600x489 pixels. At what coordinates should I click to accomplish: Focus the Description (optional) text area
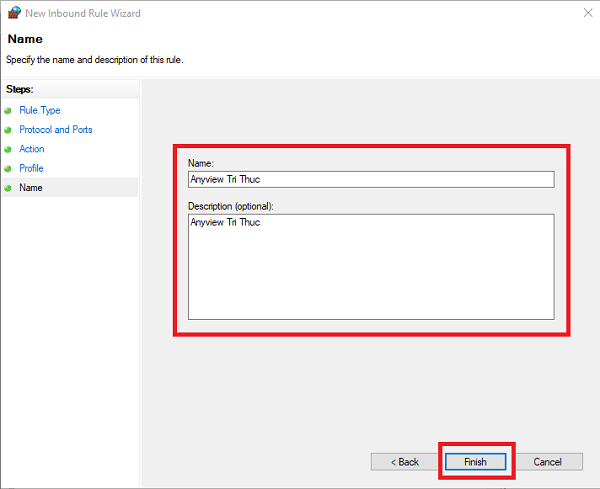tap(371, 267)
